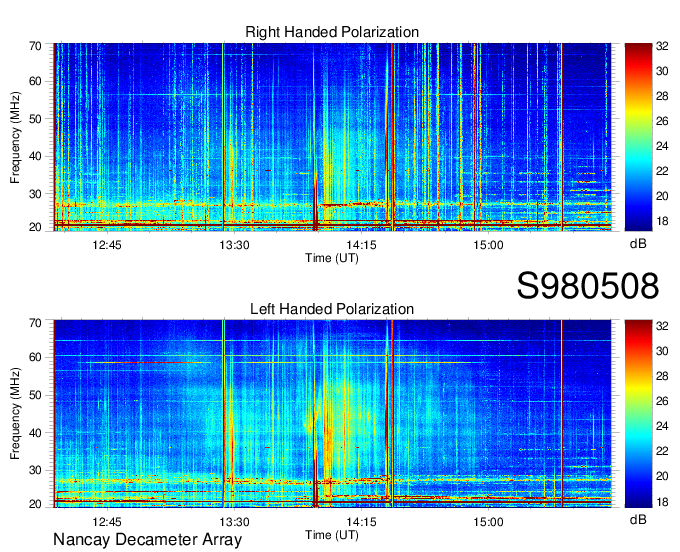Screen dimensions: 680x552
Task: Click the 30 dB value on Left Handed color bar
Action: pos(662,351)
